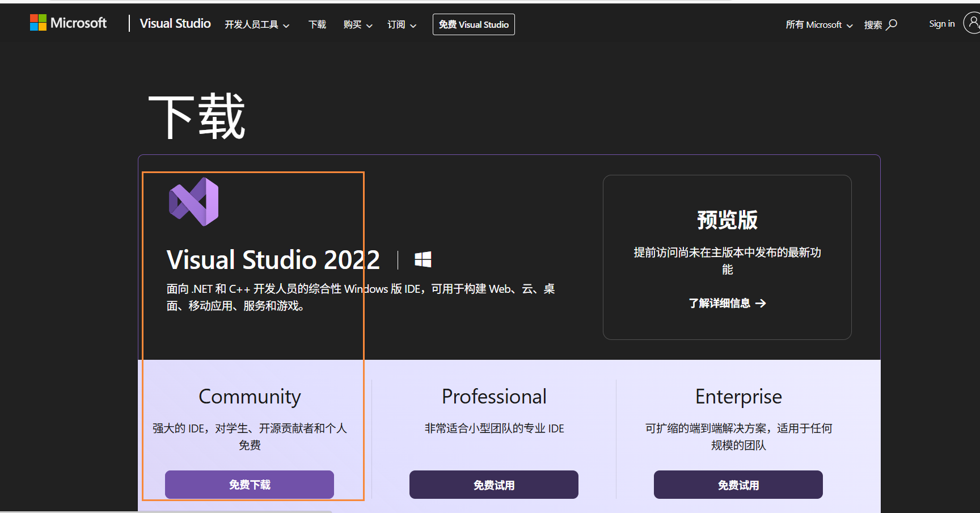
Task: Click 免费下载 for Community
Action: pos(250,485)
